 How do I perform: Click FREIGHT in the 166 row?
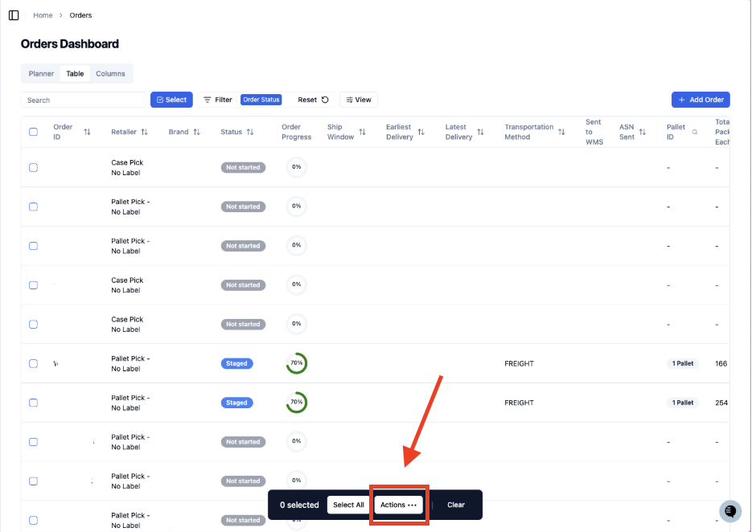pyautogui.click(x=520, y=364)
